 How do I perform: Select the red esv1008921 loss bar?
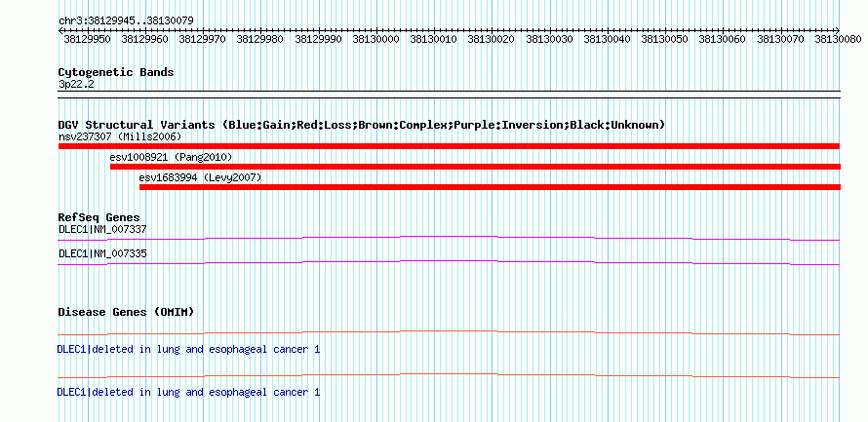pyautogui.click(x=475, y=167)
